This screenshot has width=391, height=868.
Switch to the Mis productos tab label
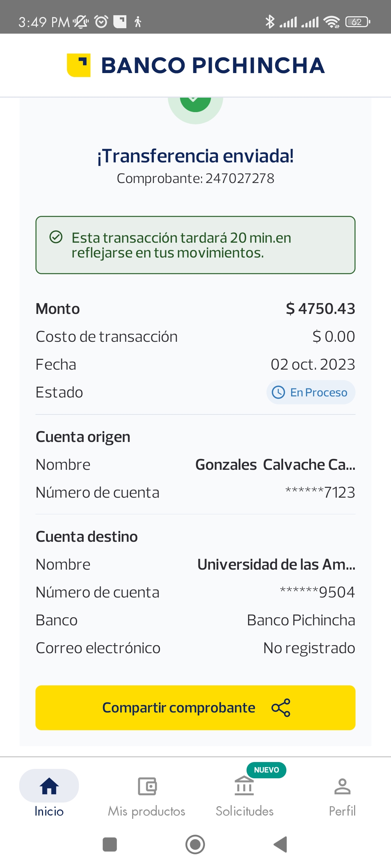click(x=147, y=811)
